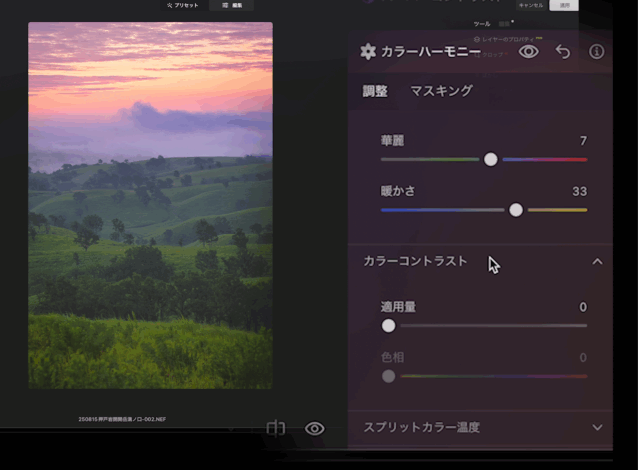Screen dimensions: 638x470
Task: Open the 編集 tab at top
Action: [x=232, y=5]
